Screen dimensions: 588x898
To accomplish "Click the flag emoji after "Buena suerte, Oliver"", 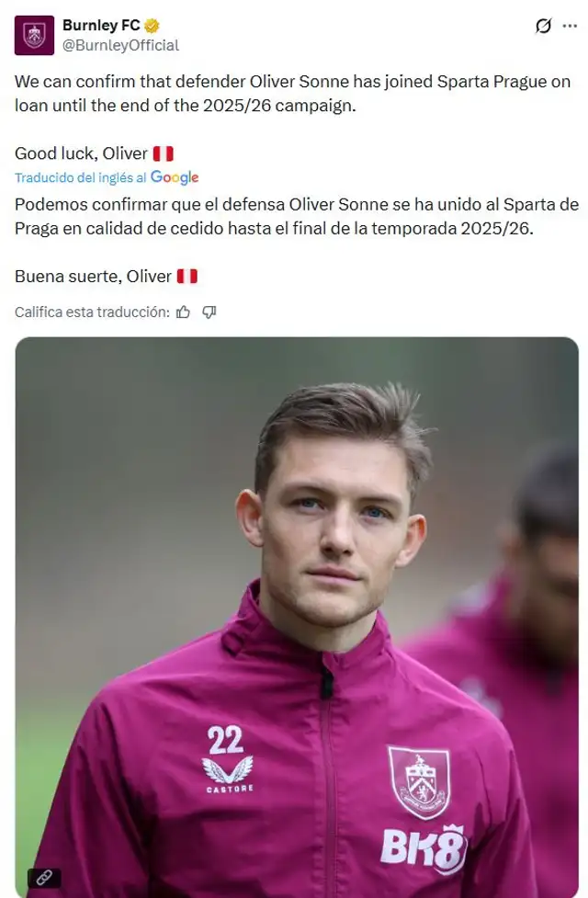I will click(x=187, y=276).
